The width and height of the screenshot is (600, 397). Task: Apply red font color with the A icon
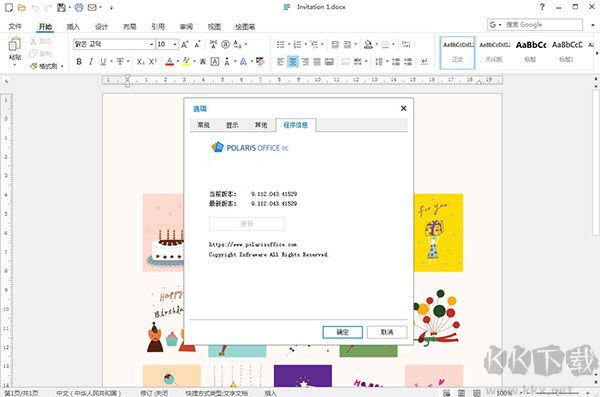click(170, 62)
